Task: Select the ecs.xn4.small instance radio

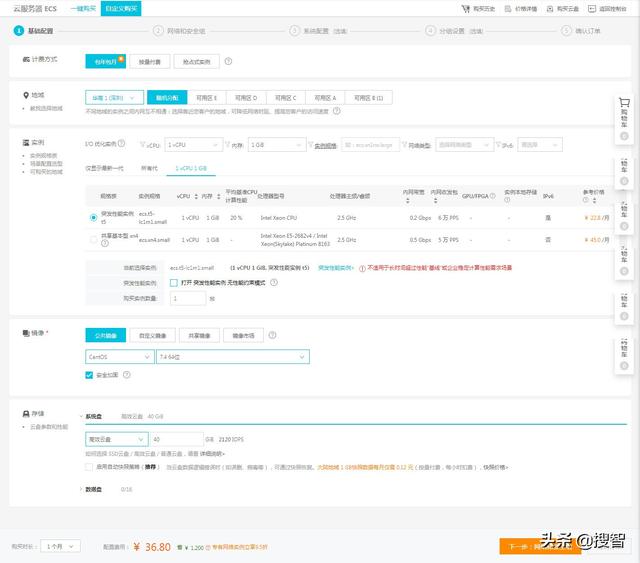Action: [93, 240]
